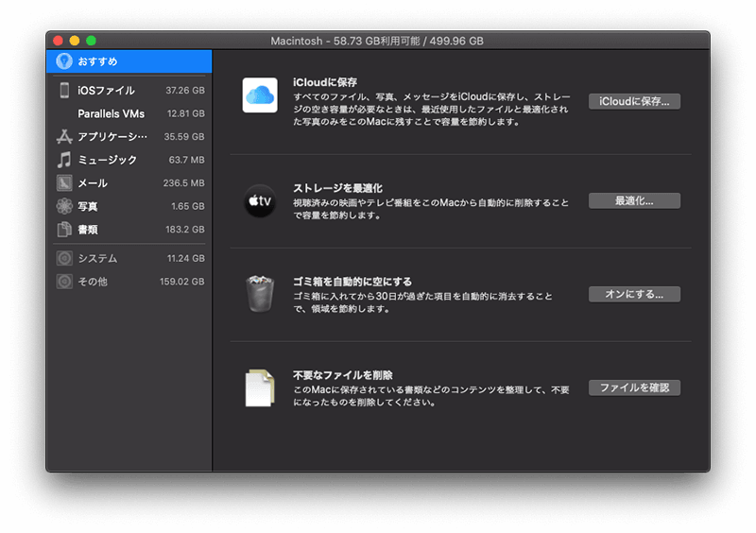This screenshot has height=533, width=756.
Task: Click the その他 label in sidebar
Action: (93, 282)
